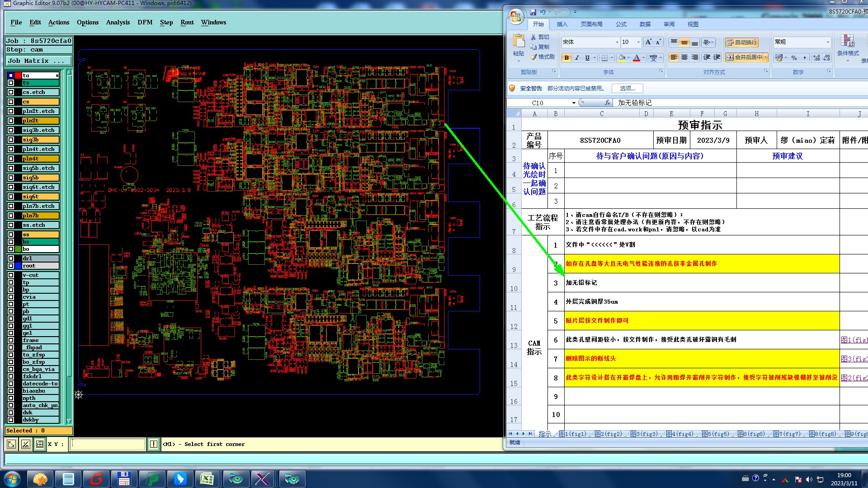This screenshot has width=868, height=488.
Task: Toggle checkbox for the drl layer
Action: pyautogui.click(x=11, y=258)
